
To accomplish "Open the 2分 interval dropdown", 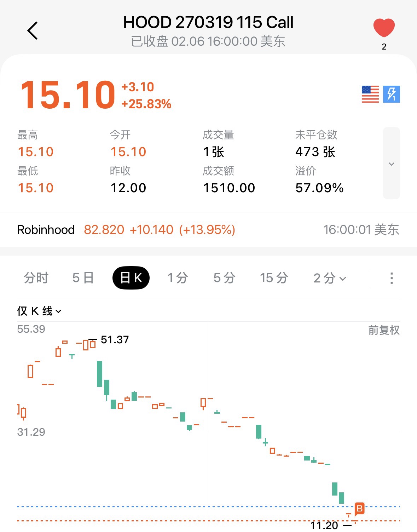I will coord(330,278).
